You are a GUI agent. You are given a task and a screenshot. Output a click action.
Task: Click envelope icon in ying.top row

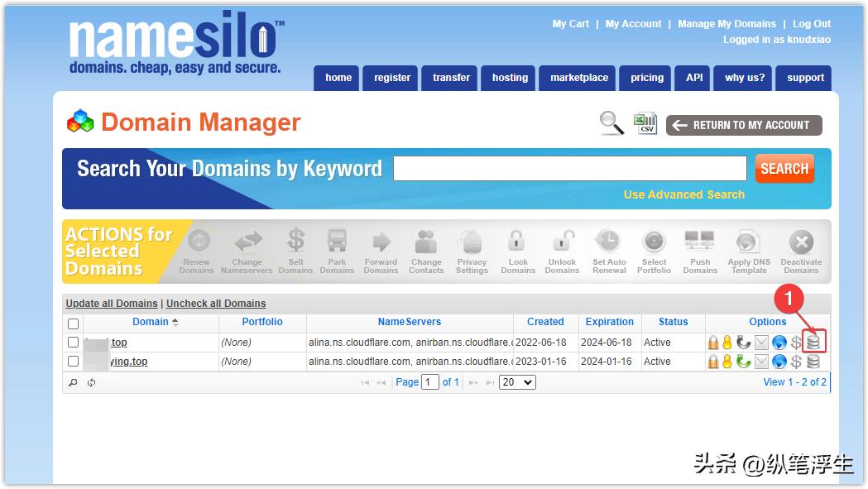pos(762,362)
